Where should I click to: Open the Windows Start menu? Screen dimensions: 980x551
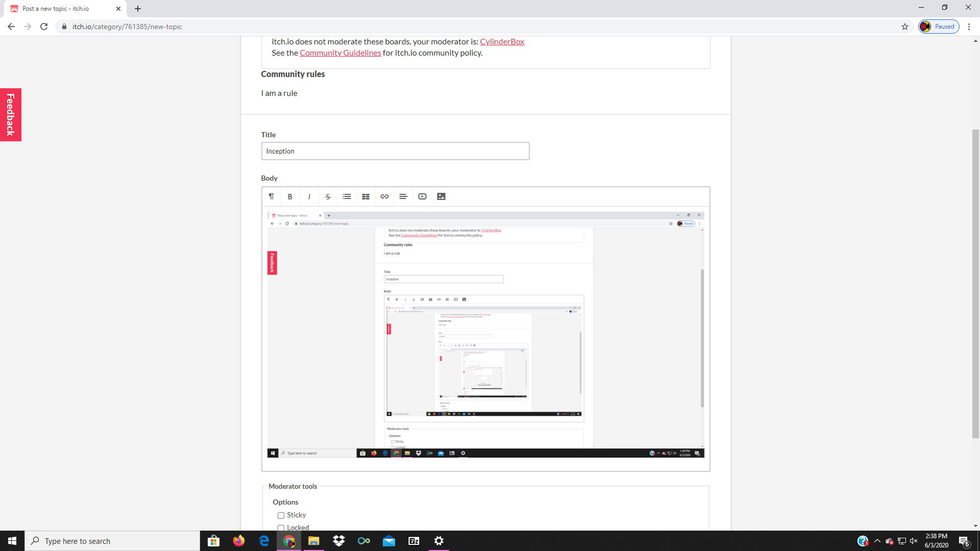(12, 541)
